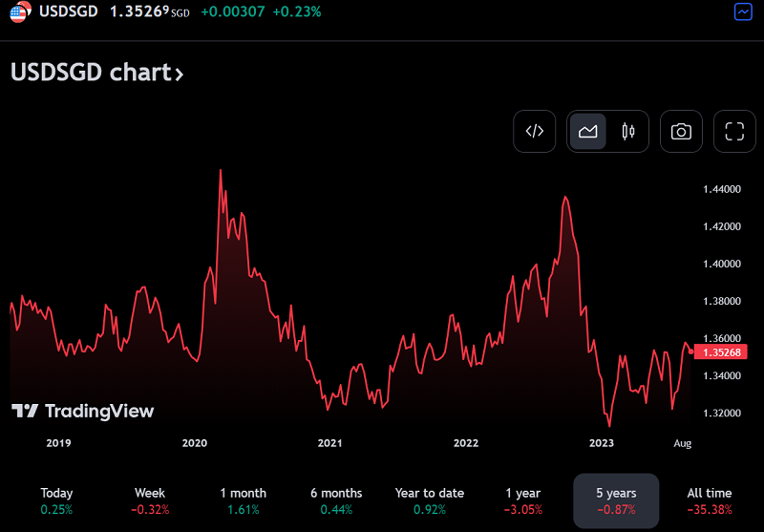
Task: Click the chart icon in top-right corner
Action: click(x=743, y=12)
